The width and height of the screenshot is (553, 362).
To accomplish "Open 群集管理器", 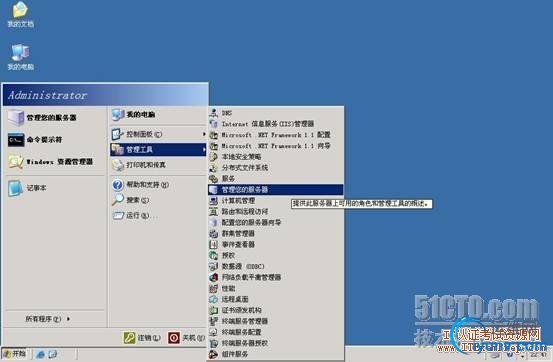I will [276, 233].
